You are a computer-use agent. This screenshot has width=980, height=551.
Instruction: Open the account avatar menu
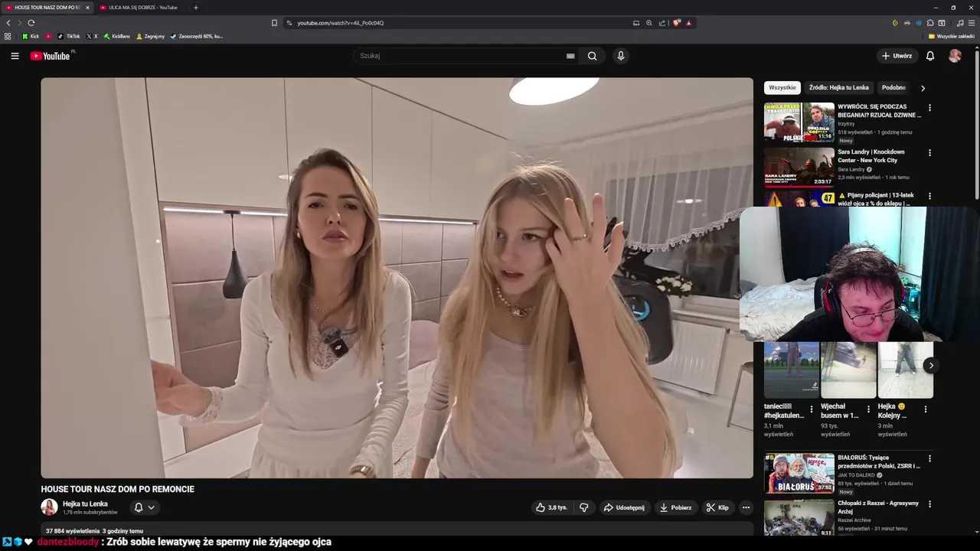coord(955,56)
